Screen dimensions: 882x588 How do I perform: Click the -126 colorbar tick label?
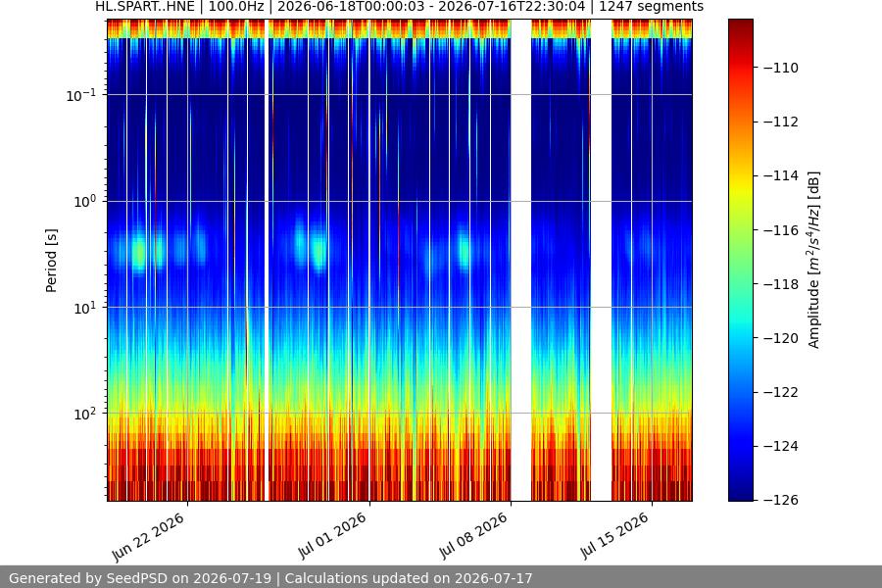tap(781, 500)
